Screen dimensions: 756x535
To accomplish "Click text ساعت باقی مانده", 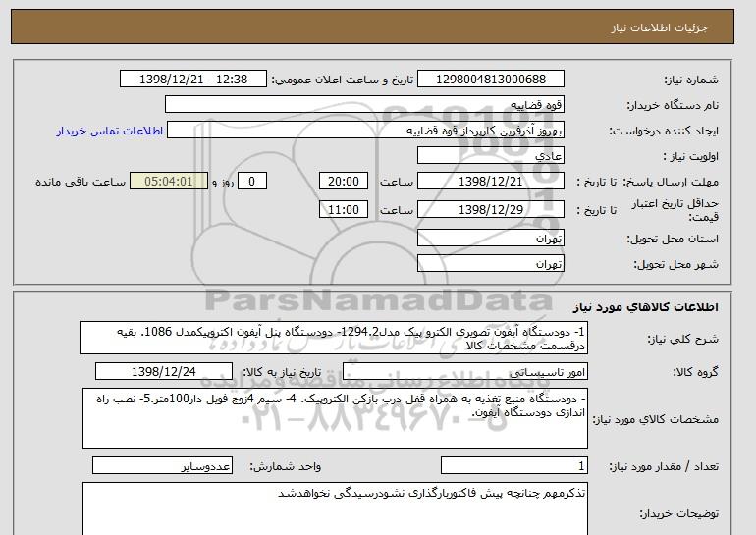I will 81,182.
